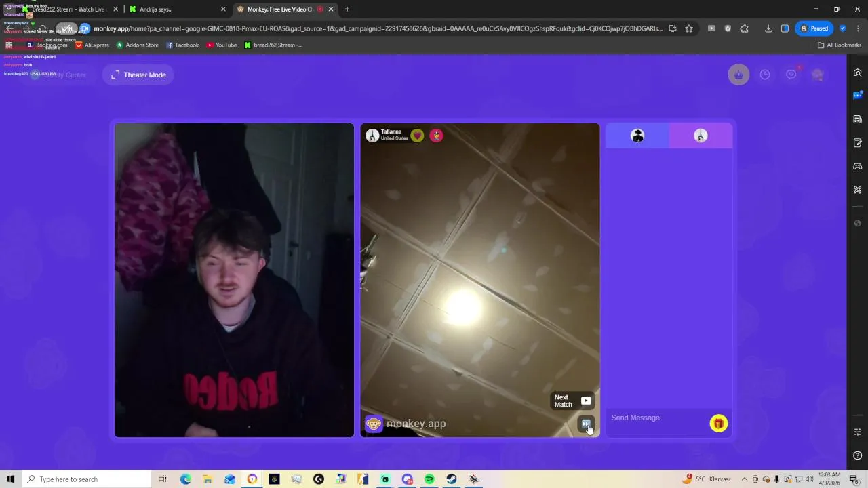Show hidden system tray icons
The width and height of the screenshot is (868, 488).
(745, 479)
